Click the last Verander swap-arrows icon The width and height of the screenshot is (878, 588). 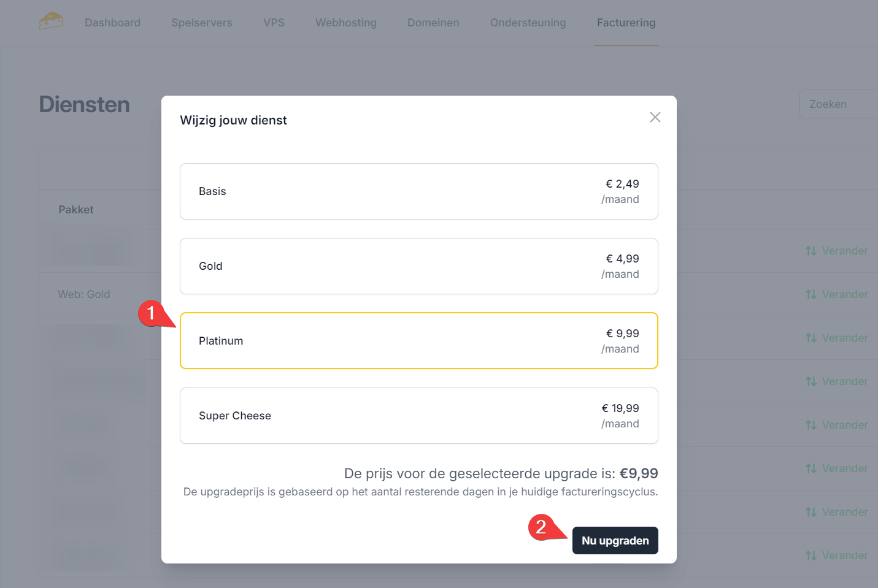pyautogui.click(x=811, y=556)
